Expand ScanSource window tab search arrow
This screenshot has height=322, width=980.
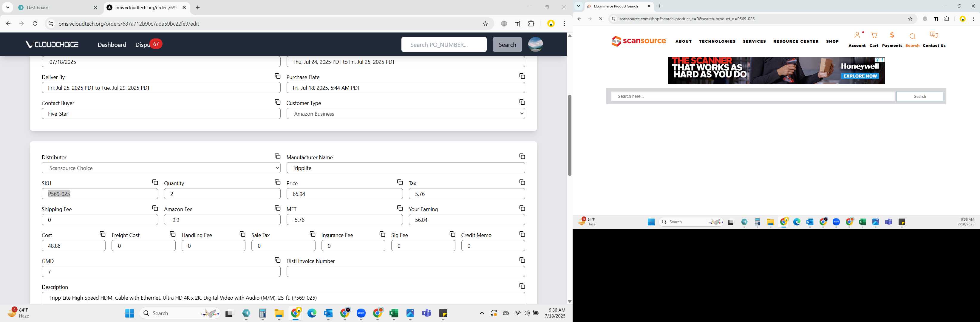pyautogui.click(x=578, y=6)
